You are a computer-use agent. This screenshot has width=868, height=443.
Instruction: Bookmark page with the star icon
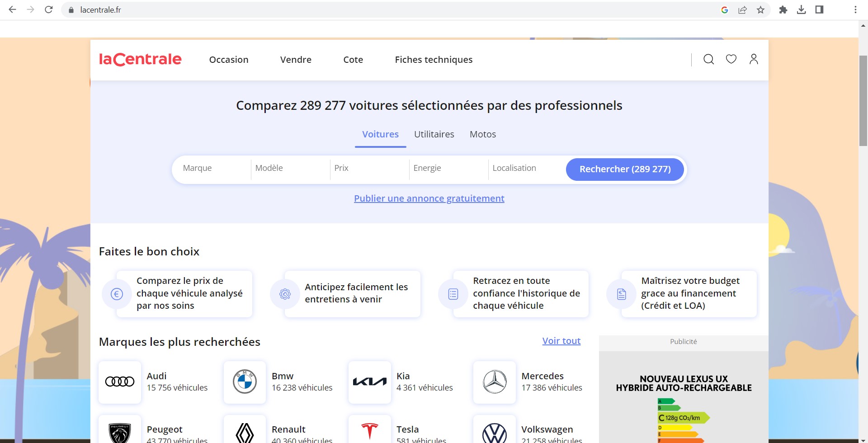coord(761,10)
